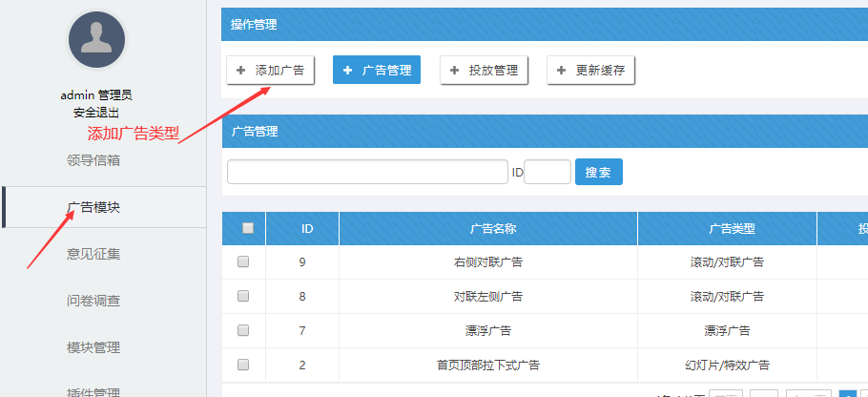Screen dimensions: 868x397
Task: Click the plus icon on 投放管理
Action: click(x=454, y=71)
